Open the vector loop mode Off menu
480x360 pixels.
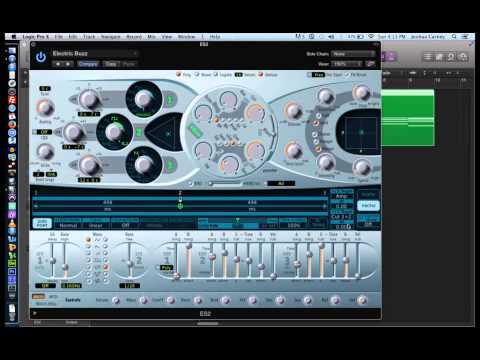pyautogui.click(x=125, y=225)
